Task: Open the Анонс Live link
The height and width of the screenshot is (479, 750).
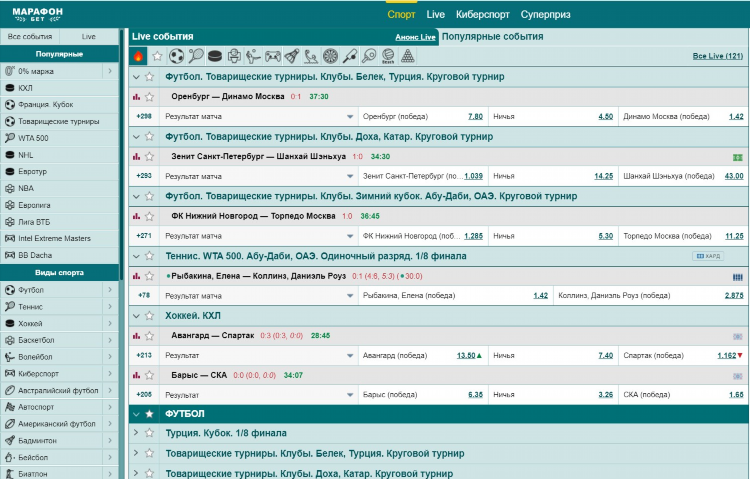Action: click(415, 37)
